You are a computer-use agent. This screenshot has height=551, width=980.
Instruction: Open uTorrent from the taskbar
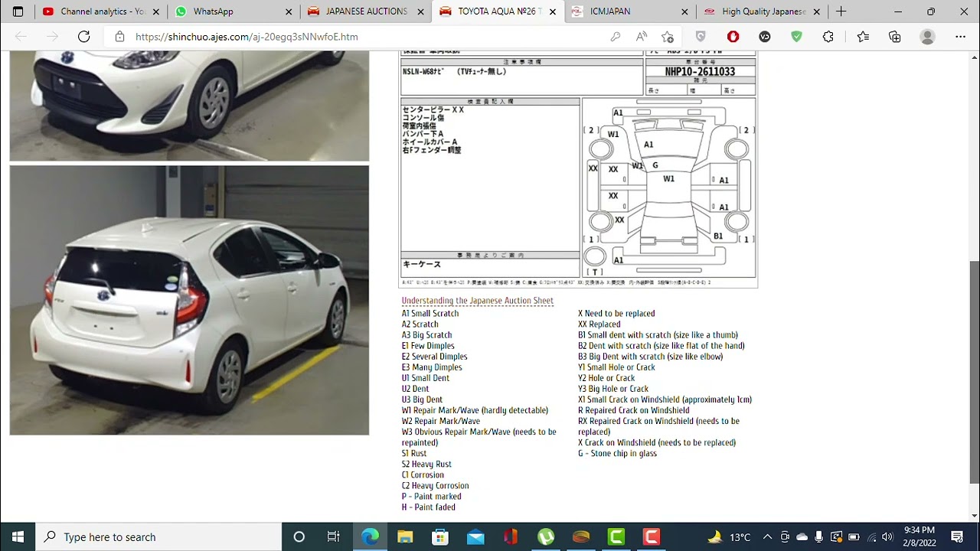[546, 536]
